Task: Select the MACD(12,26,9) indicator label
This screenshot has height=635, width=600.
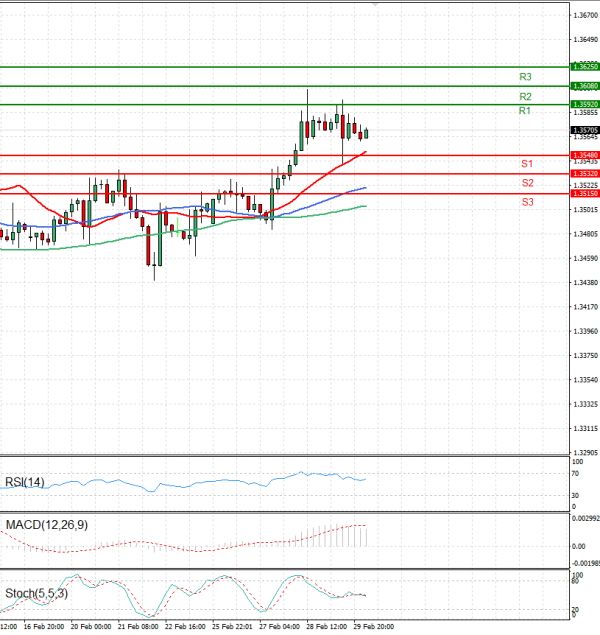Action: pos(47,525)
